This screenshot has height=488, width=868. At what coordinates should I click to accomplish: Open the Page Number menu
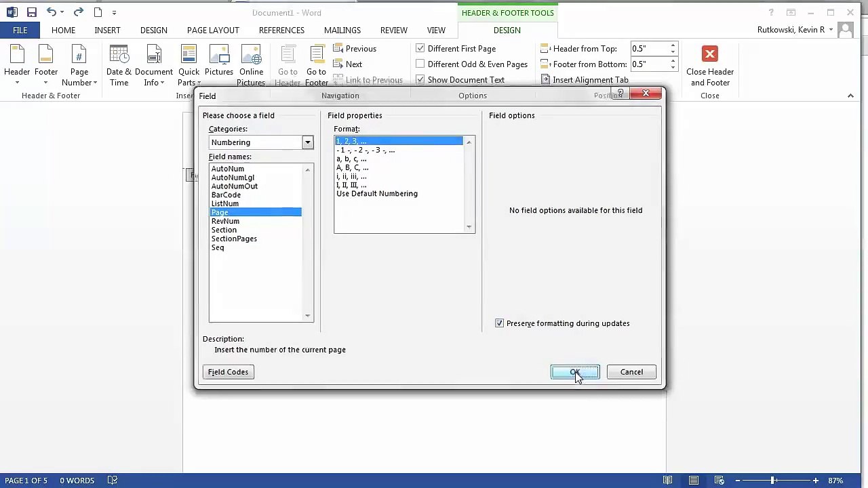tap(79, 66)
